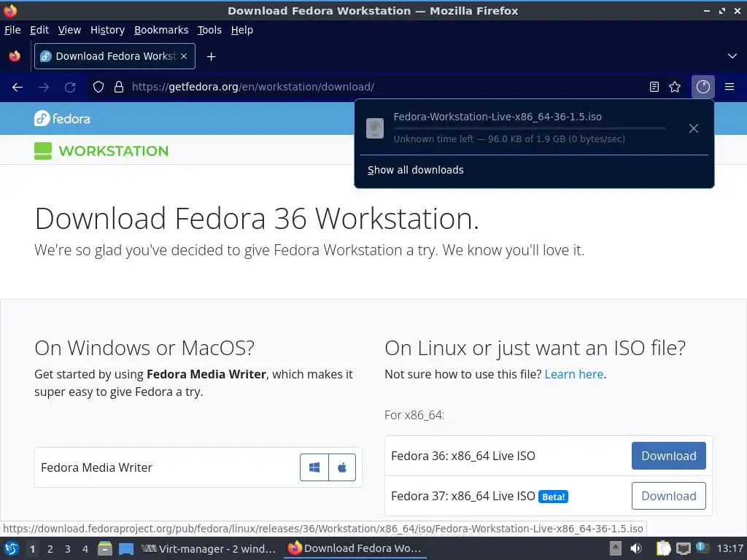Open the LXQt start menu icon
Viewport: 747px width, 560px height.
(x=12, y=548)
